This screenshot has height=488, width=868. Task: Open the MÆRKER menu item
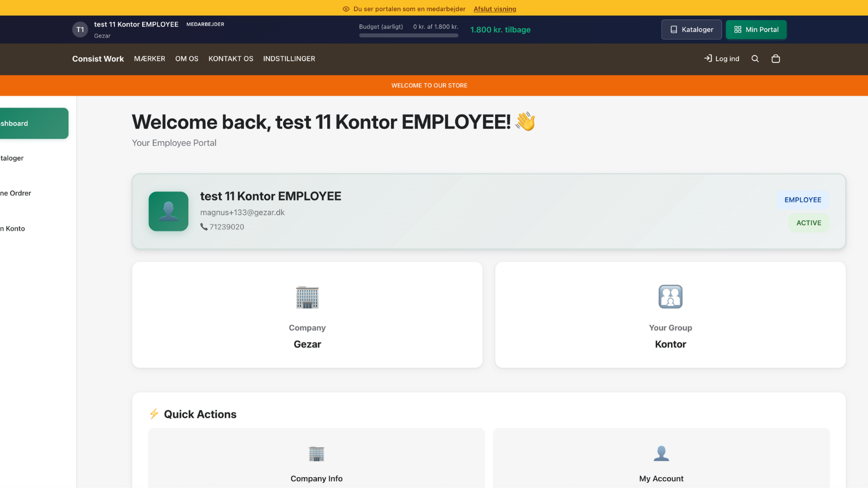click(x=150, y=59)
